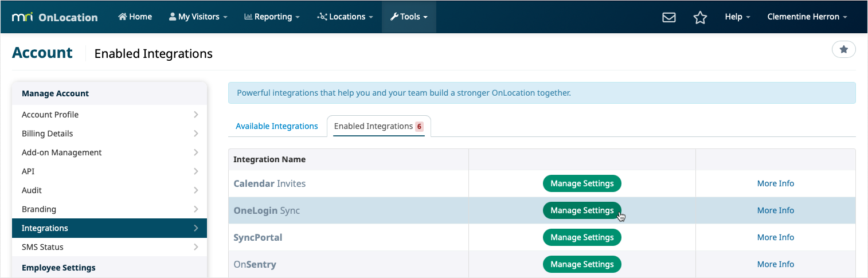Switch to the Available Integrations tab

277,126
